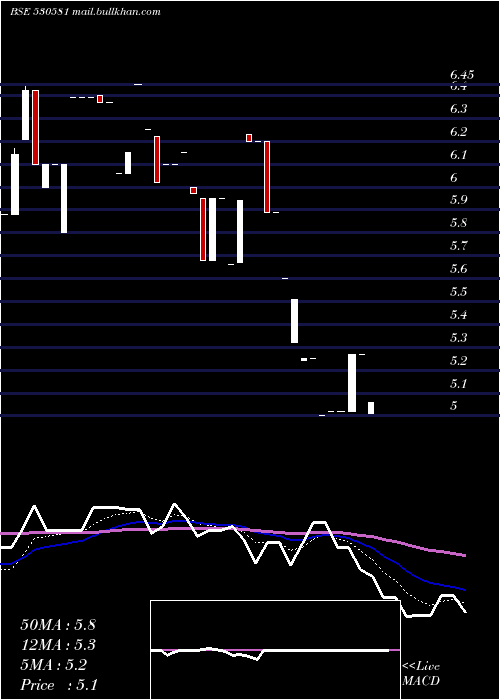Click inside the Live MACD inset chart
Viewport: 500px width, 700px height.
(275, 650)
